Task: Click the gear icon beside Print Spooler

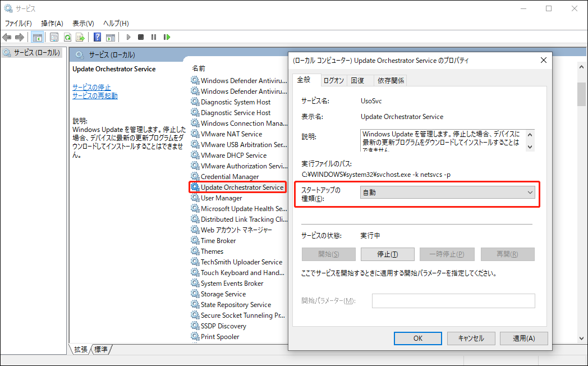Action: pyautogui.click(x=195, y=337)
